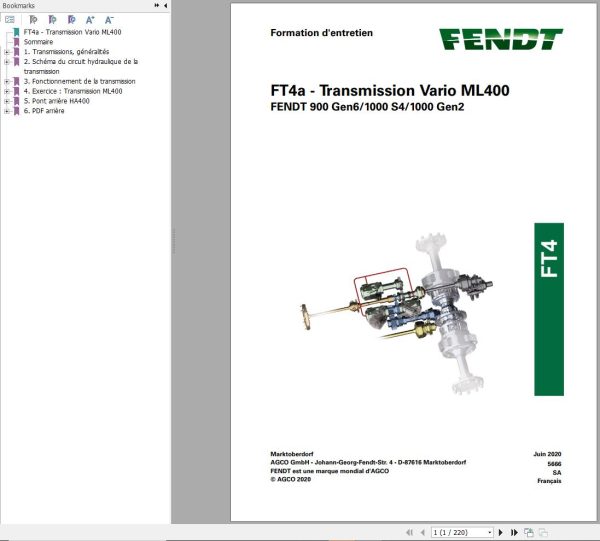Viewport: 600px width, 541px height.
Task: Collapse the Bookmarks panel with left arrow
Action: tap(165, 5)
